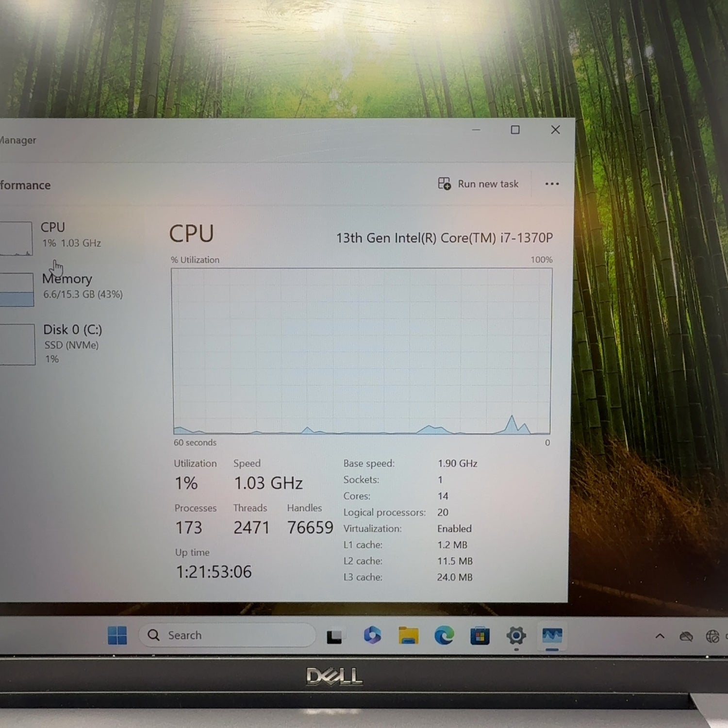Open the Windows Start menu
728x728 pixels.
point(117,635)
